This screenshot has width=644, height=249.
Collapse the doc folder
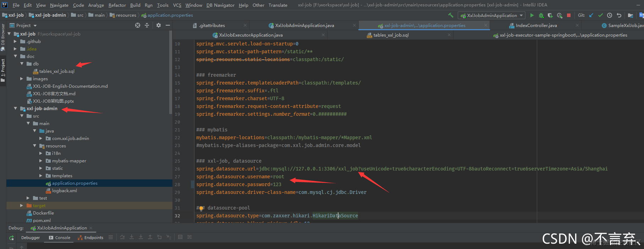coord(15,56)
